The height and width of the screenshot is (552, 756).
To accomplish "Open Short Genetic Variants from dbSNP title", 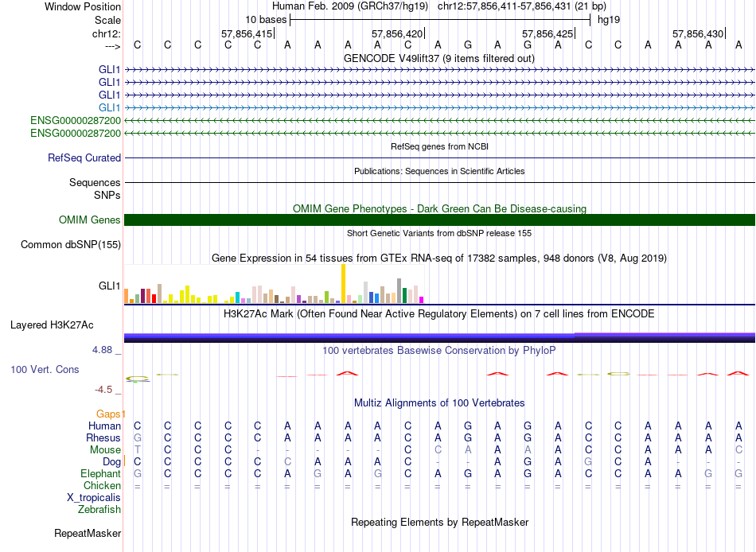I will tap(439, 233).
